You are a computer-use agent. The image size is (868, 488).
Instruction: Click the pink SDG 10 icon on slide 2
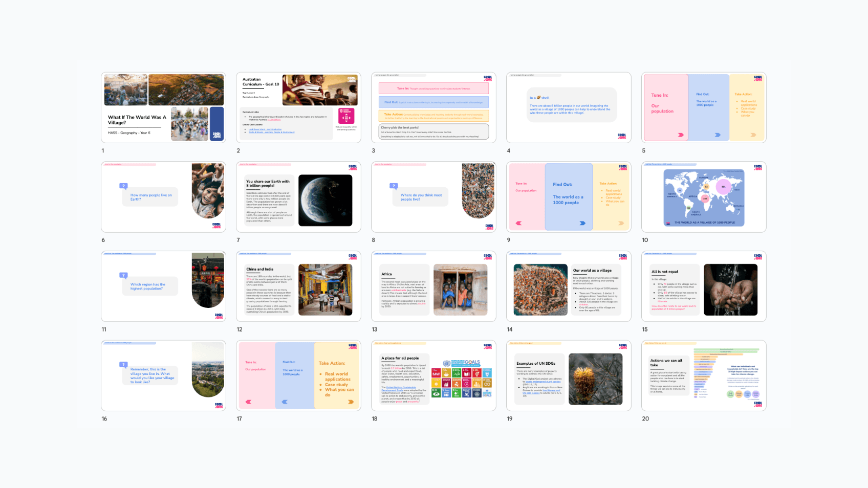[345, 116]
